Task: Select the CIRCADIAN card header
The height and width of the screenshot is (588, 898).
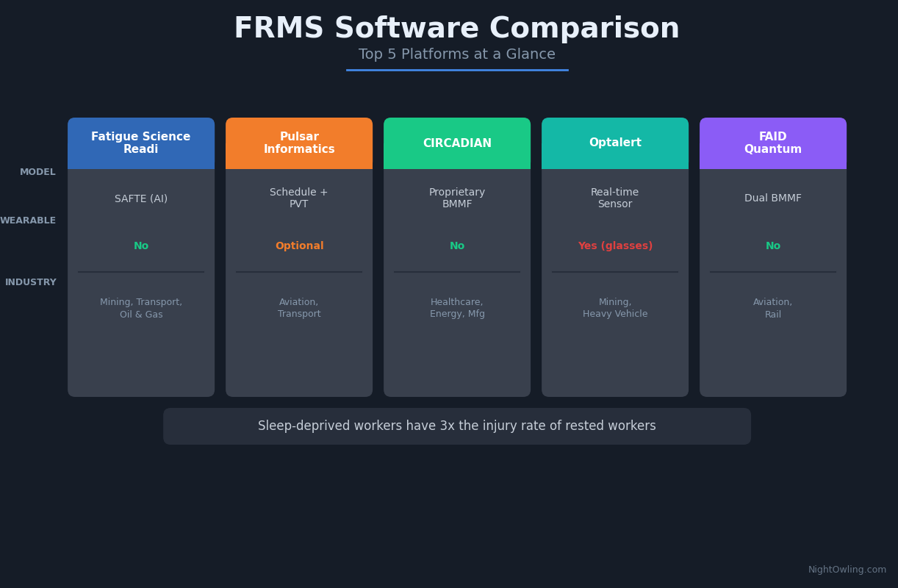Action: coord(457,143)
